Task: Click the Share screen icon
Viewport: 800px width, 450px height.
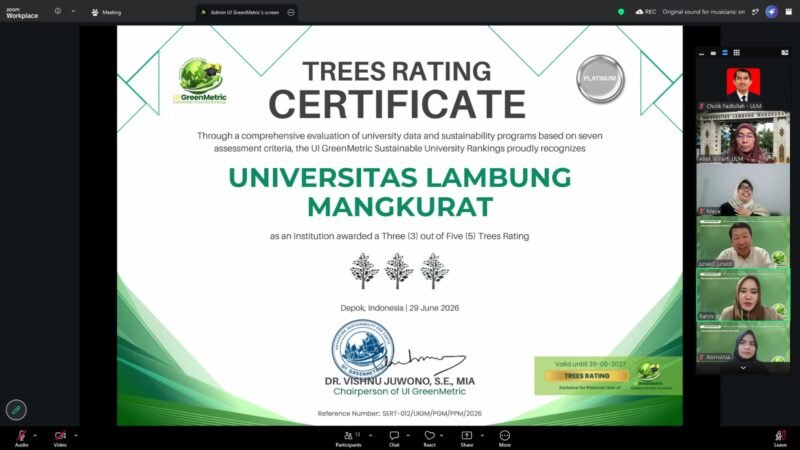Action: click(467, 438)
